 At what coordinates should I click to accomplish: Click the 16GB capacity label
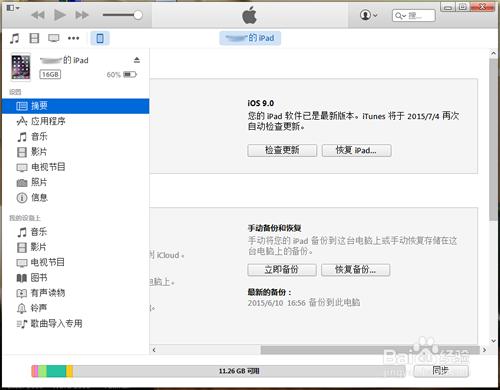click(50, 74)
